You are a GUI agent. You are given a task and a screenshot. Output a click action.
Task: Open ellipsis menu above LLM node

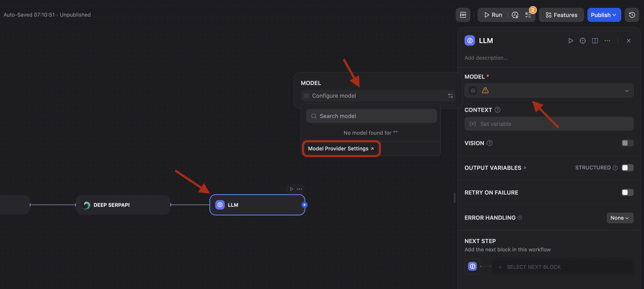pos(299,189)
